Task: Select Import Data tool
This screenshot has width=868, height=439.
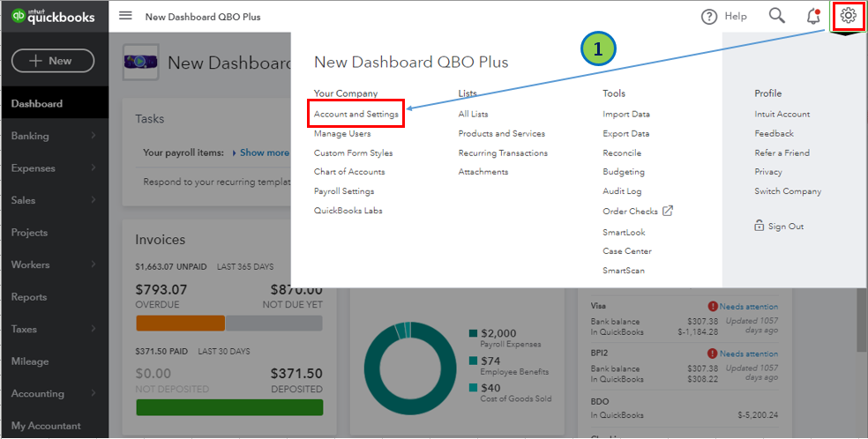Action: point(626,114)
